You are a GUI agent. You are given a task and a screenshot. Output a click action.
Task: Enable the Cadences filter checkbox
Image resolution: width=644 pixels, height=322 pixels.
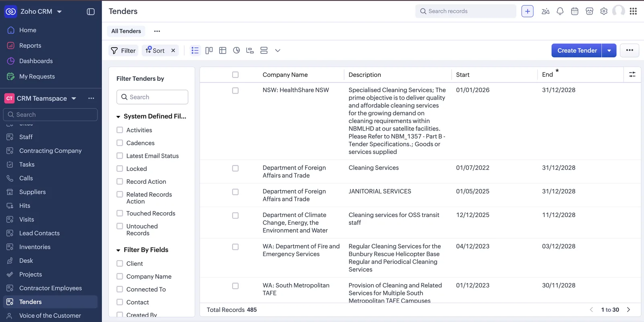120,143
